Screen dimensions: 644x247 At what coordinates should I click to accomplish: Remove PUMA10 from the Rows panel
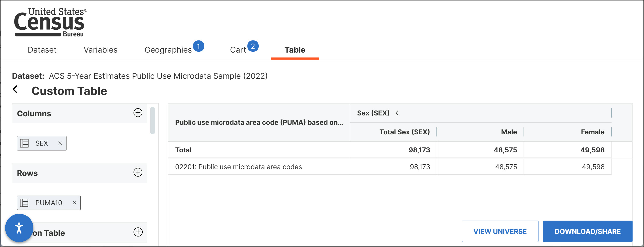[74, 203]
